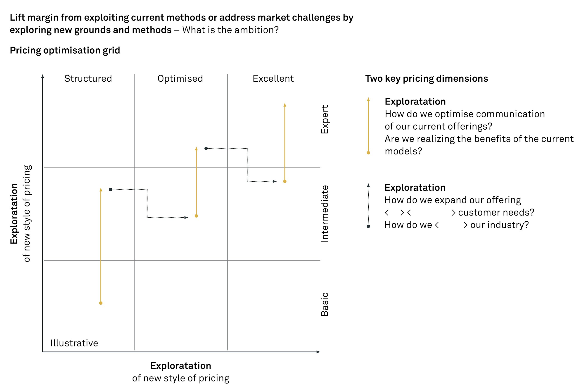
Task: Select the dark dot beginning the Optimised dotted path
Action: click(x=206, y=148)
